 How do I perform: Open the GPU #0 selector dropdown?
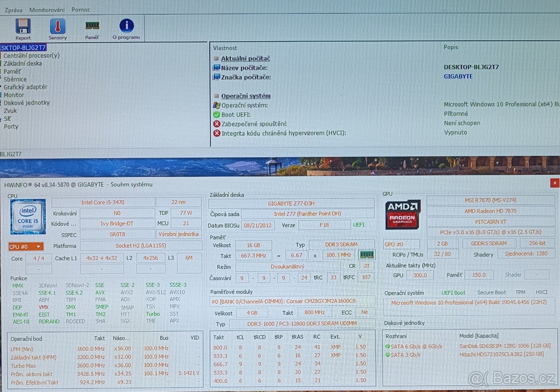point(401,244)
